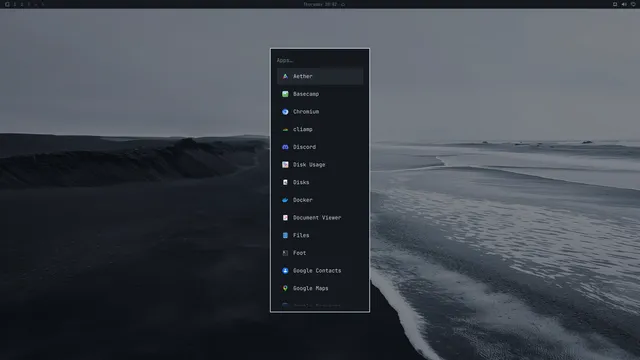
Task: Launch Document Viewer
Action: (x=320, y=218)
